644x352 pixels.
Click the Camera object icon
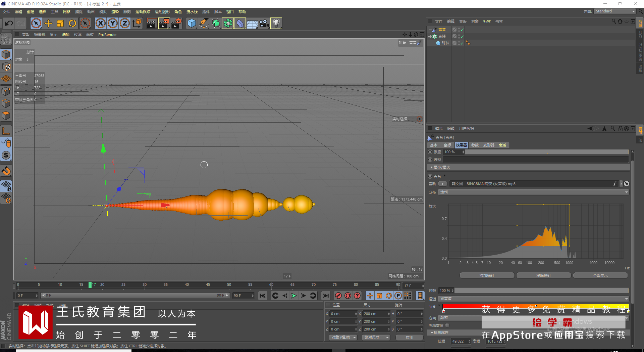click(x=264, y=23)
